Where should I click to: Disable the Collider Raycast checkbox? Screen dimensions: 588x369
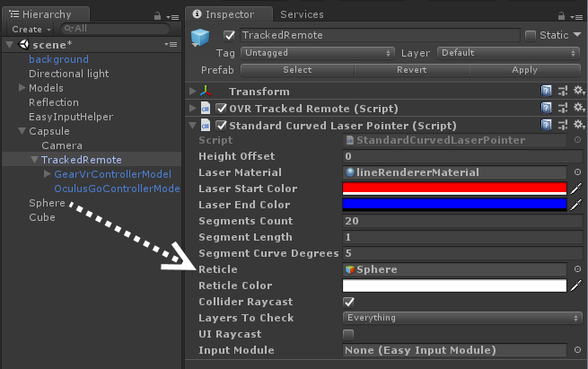348,302
